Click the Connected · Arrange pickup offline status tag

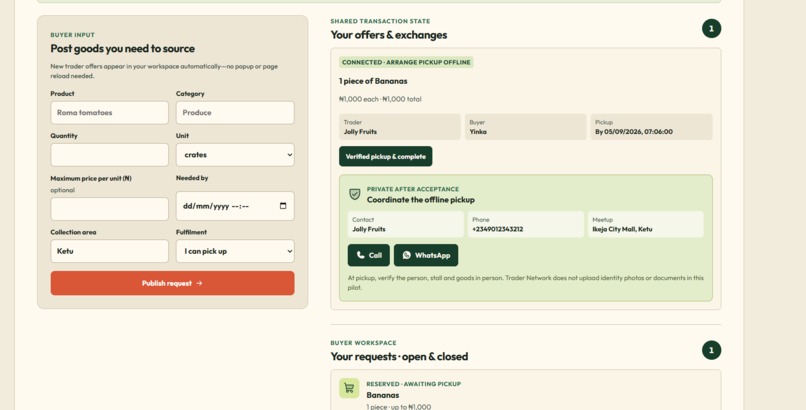[x=406, y=62]
